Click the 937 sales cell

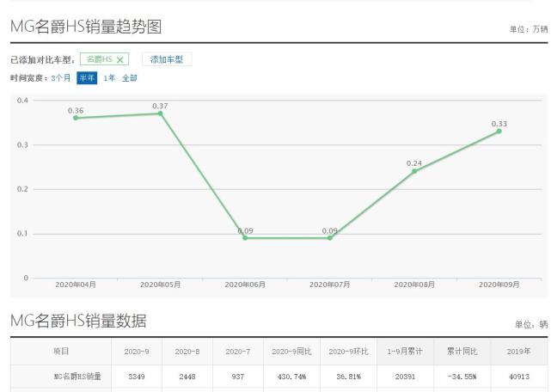(x=238, y=377)
